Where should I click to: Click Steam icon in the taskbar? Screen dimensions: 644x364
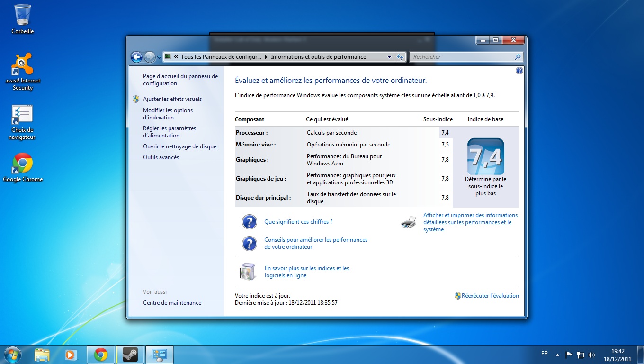(x=130, y=355)
